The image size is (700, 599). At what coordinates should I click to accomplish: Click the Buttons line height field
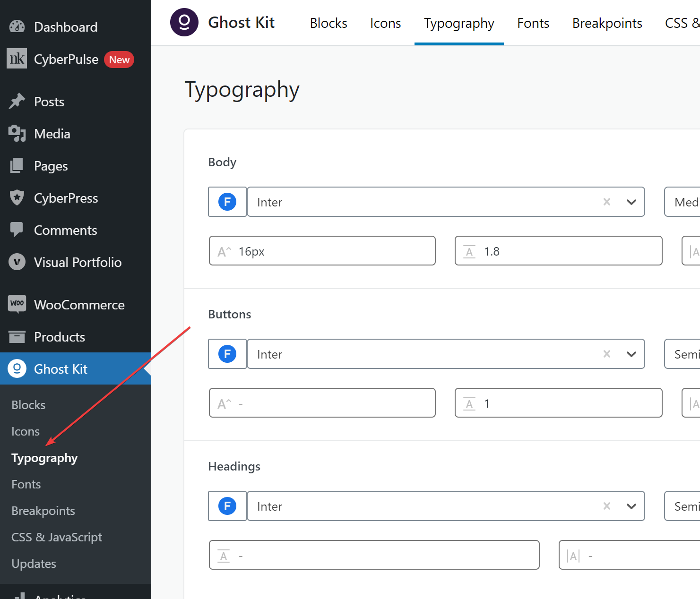558,403
